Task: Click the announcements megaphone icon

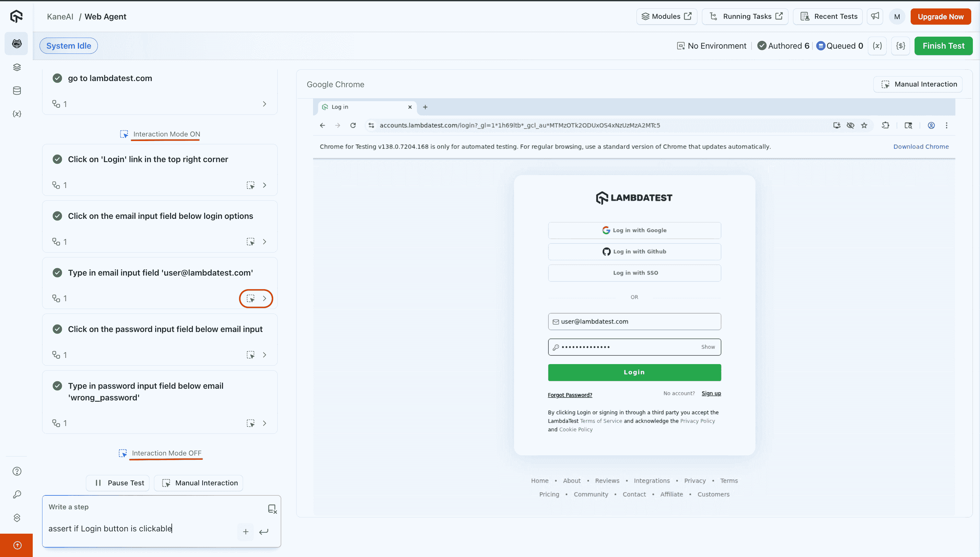Action: 875,17
